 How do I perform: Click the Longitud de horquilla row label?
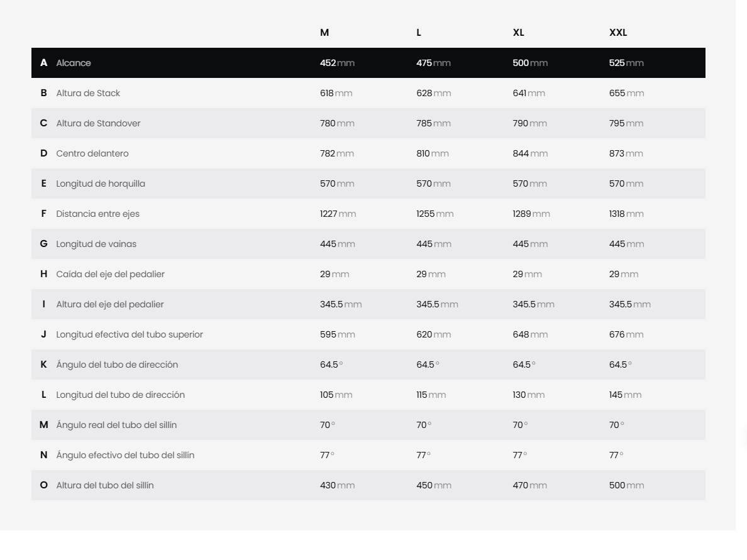[x=101, y=184]
